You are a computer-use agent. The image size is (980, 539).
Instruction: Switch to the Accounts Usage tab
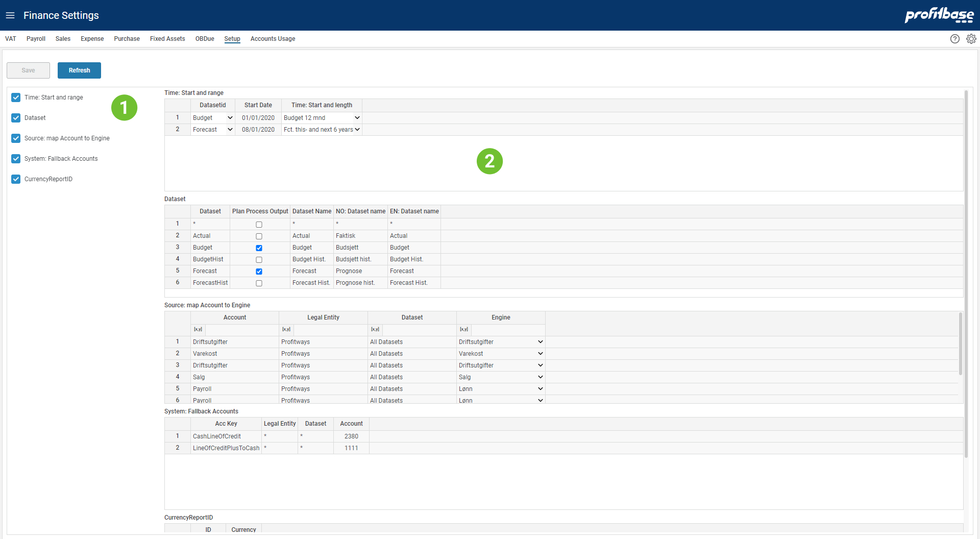point(273,39)
